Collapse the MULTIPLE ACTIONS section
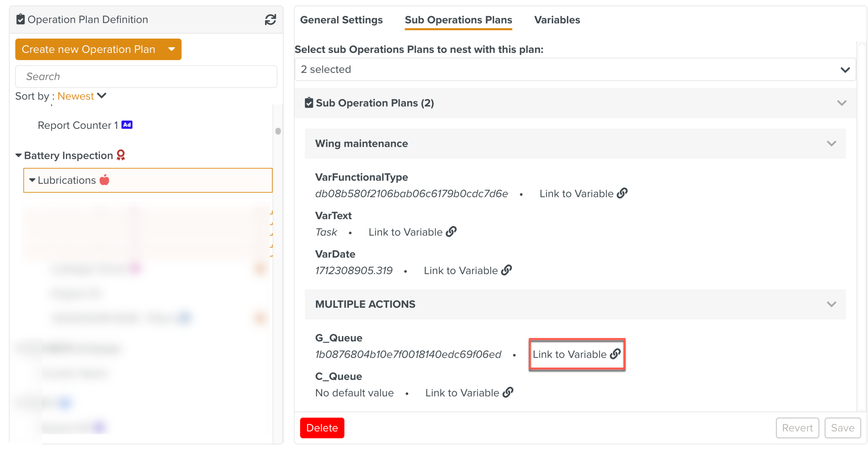868x452 pixels. point(831,304)
